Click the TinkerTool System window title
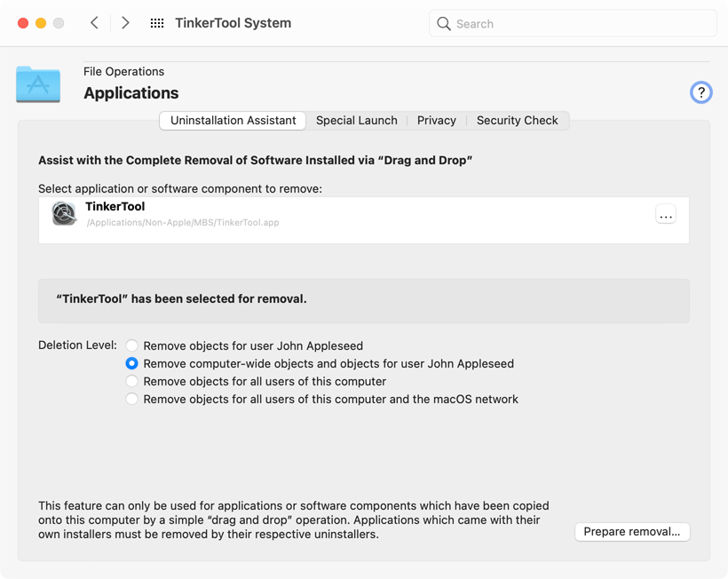The image size is (728, 579). (x=233, y=23)
